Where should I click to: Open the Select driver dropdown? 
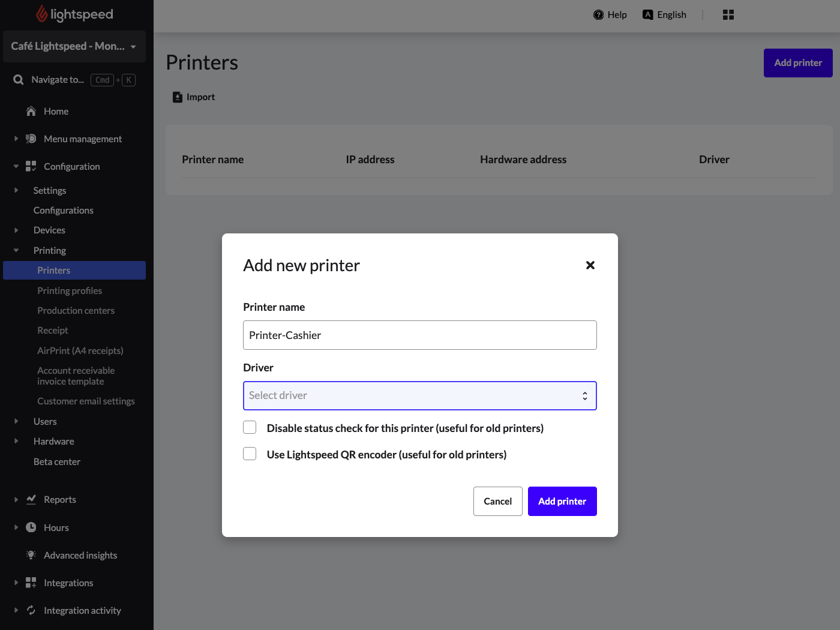[x=419, y=396]
